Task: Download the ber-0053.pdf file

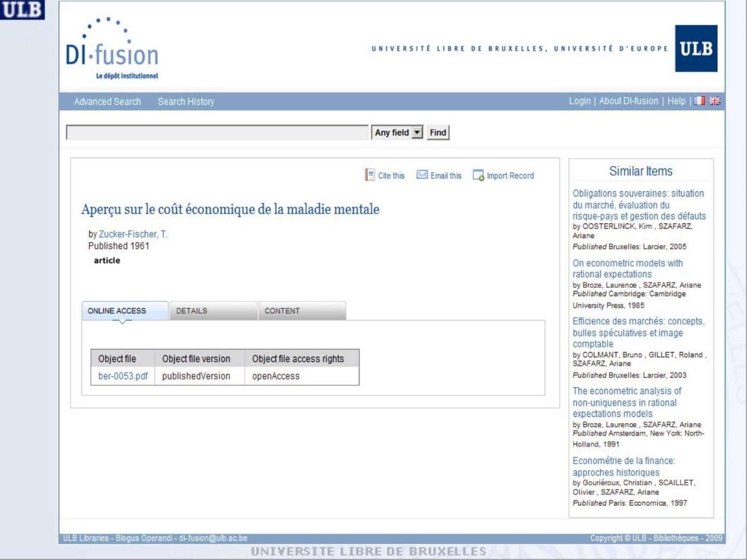Action: coord(123,376)
